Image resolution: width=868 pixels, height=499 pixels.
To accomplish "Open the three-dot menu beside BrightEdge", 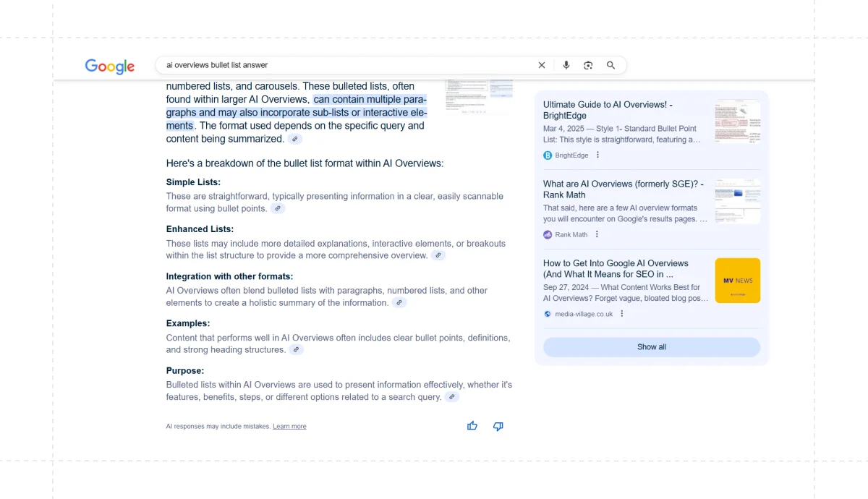I will tap(597, 155).
